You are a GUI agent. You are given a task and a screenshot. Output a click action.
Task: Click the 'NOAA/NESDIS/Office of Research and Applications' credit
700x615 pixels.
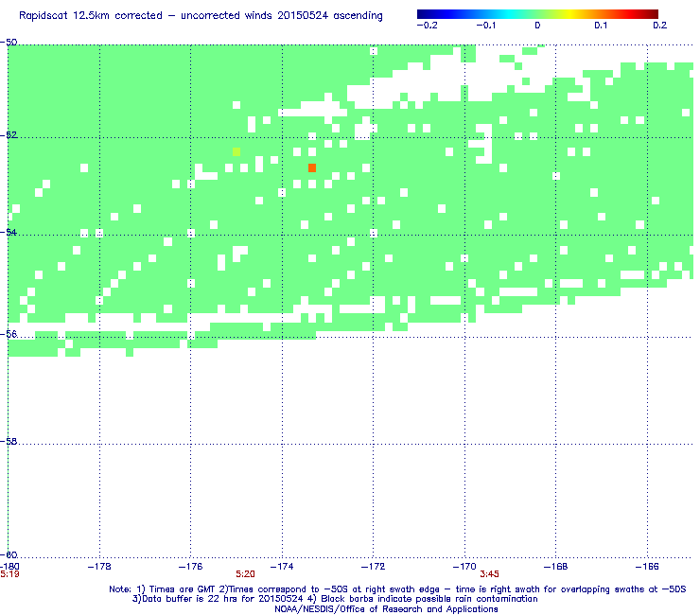point(386,609)
